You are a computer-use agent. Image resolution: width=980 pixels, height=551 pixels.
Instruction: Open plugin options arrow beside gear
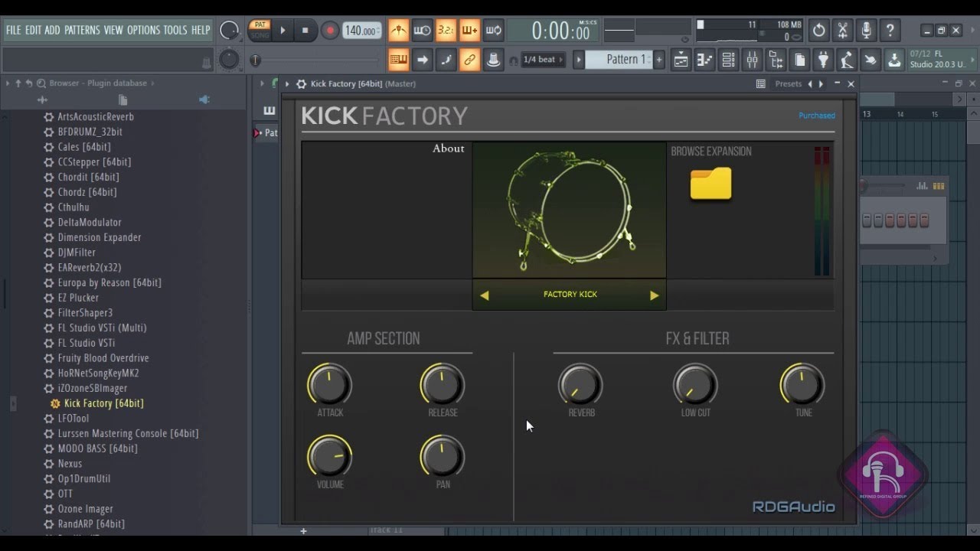(x=287, y=84)
